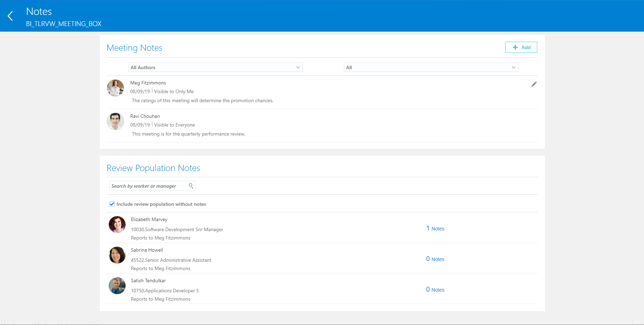Click BI_TLRVW_MEETING_BOX subtitle in header

point(64,24)
